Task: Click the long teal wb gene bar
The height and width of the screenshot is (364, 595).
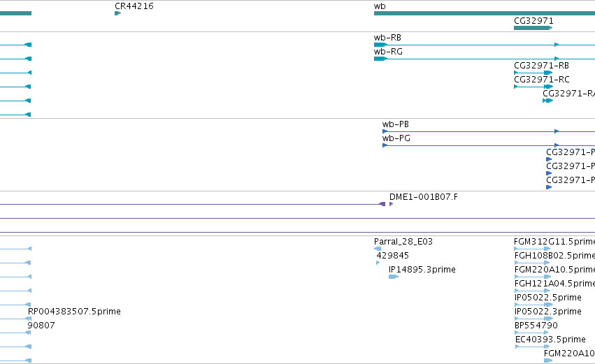Action: [x=485, y=13]
